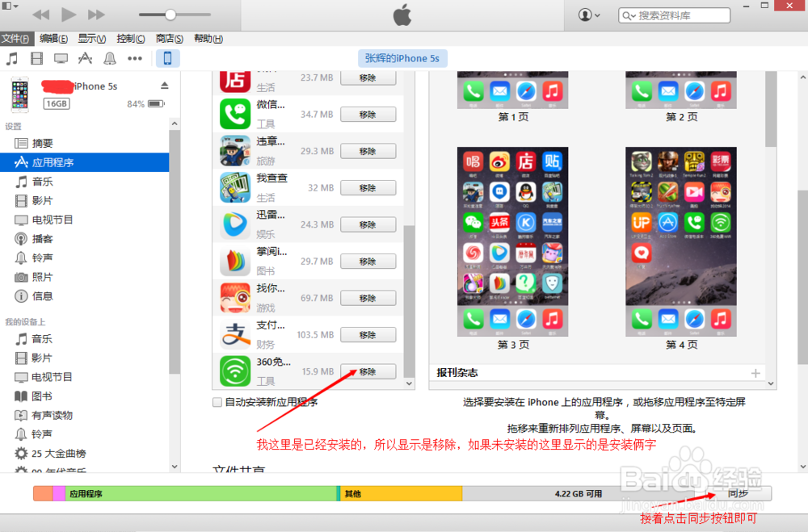Select the TV Shows monitor icon
Viewport: 808px width, 532px height.
pos(60,57)
